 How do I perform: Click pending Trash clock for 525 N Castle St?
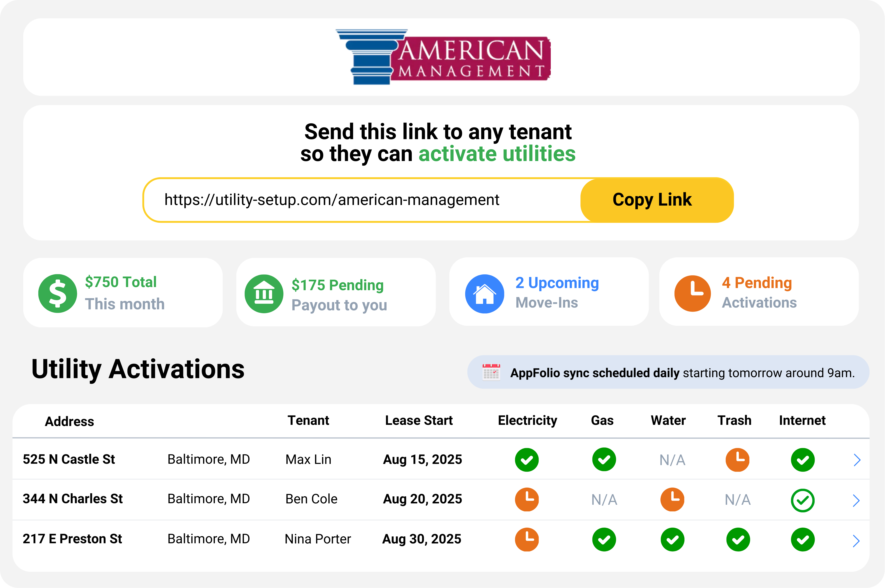(738, 459)
